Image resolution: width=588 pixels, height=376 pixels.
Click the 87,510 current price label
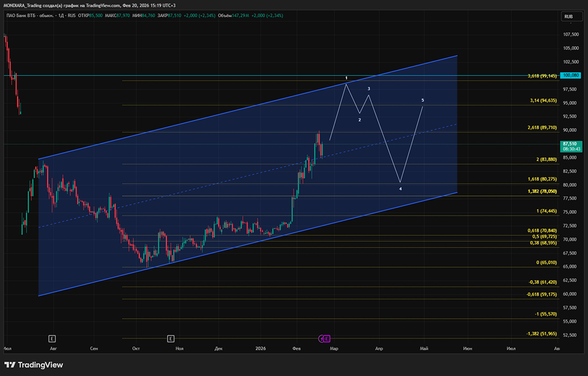[x=569, y=143]
